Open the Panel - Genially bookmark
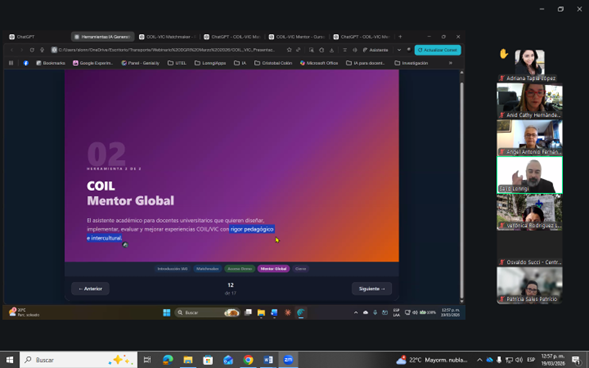 point(140,63)
